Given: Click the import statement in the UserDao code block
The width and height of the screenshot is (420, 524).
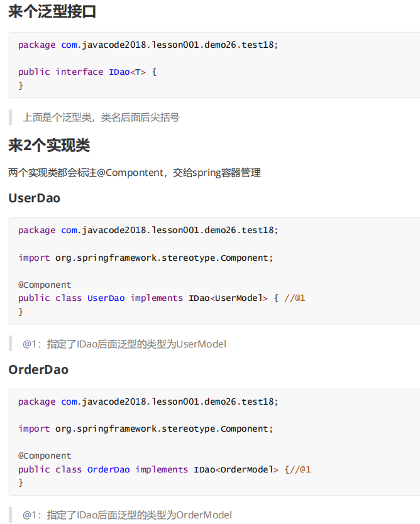Looking at the screenshot, I should coord(146,258).
